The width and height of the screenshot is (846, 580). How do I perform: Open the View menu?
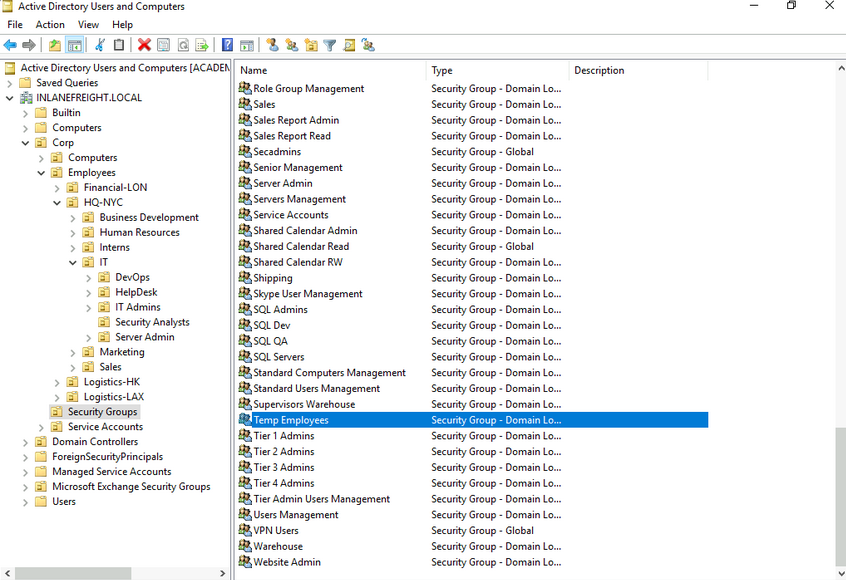coord(88,24)
